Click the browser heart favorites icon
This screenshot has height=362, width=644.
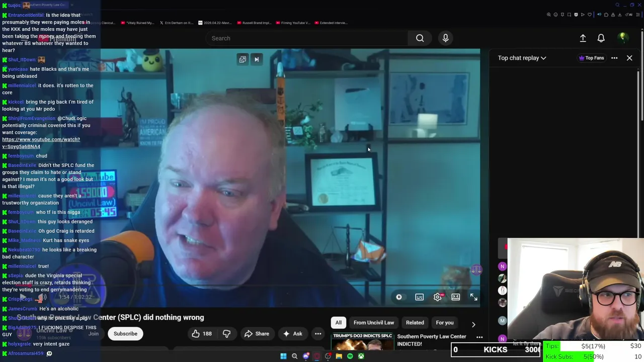(590, 15)
